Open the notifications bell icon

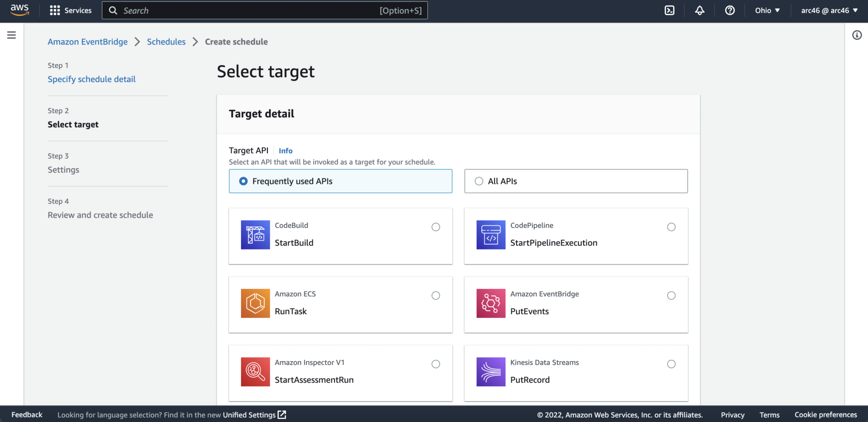coord(699,10)
